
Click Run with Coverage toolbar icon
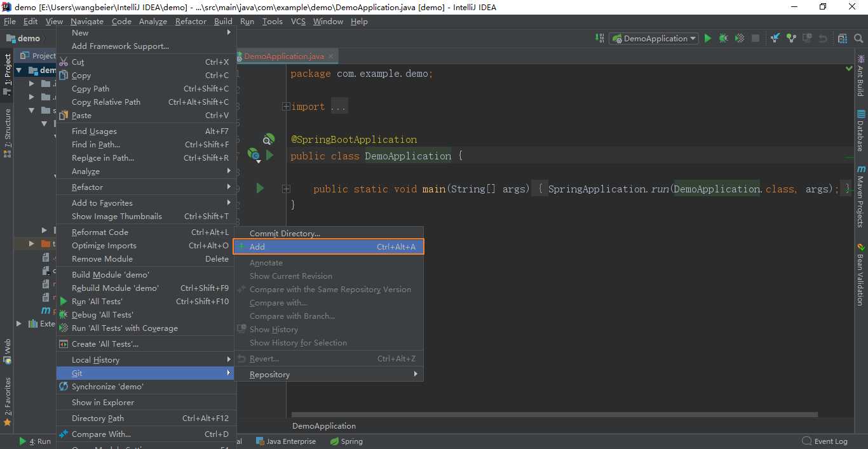click(740, 38)
